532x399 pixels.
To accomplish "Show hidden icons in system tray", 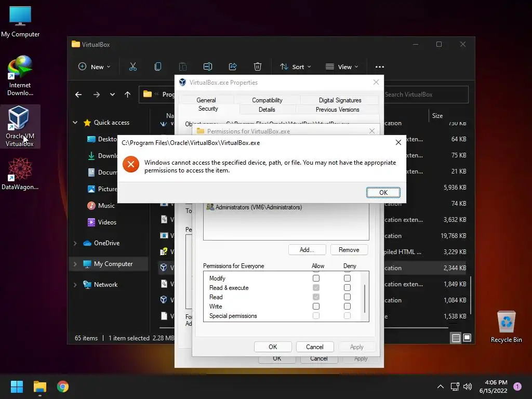I will [441, 387].
